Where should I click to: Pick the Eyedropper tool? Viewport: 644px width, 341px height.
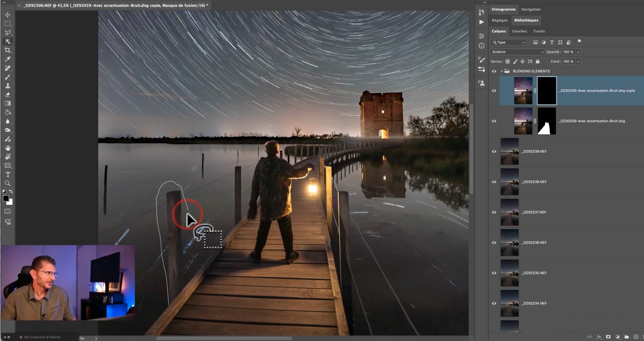[7, 59]
